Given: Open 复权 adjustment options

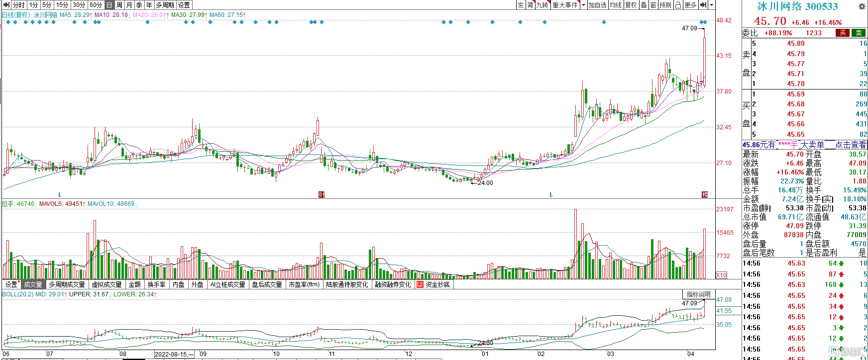Looking at the screenshot, I should (x=631, y=5).
